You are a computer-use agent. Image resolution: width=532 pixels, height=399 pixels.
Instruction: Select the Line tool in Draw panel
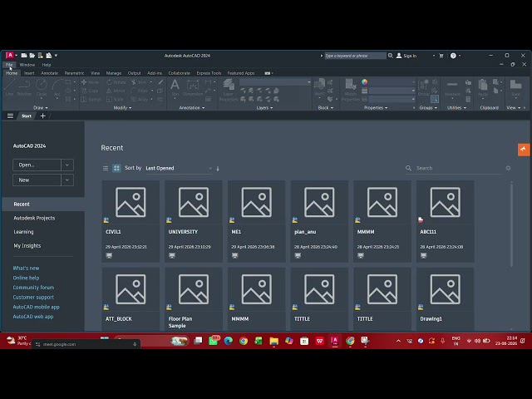9,86
